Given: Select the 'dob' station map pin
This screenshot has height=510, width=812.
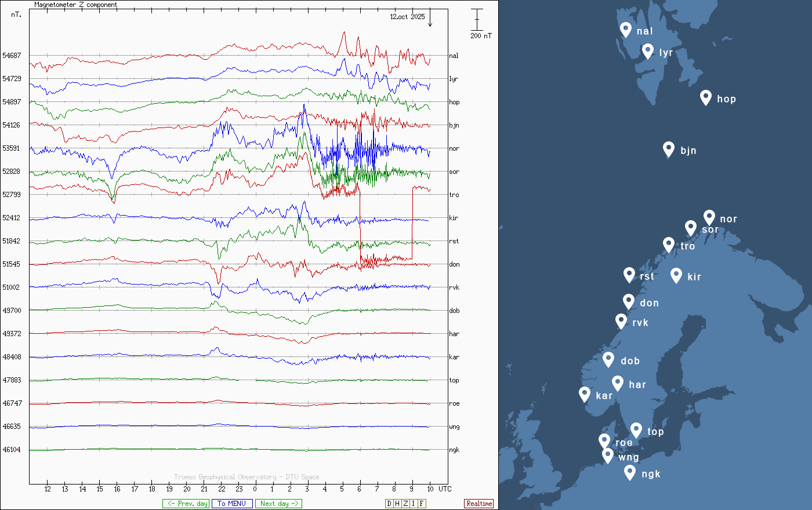Looking at the screenshot, I should [608, 359].
